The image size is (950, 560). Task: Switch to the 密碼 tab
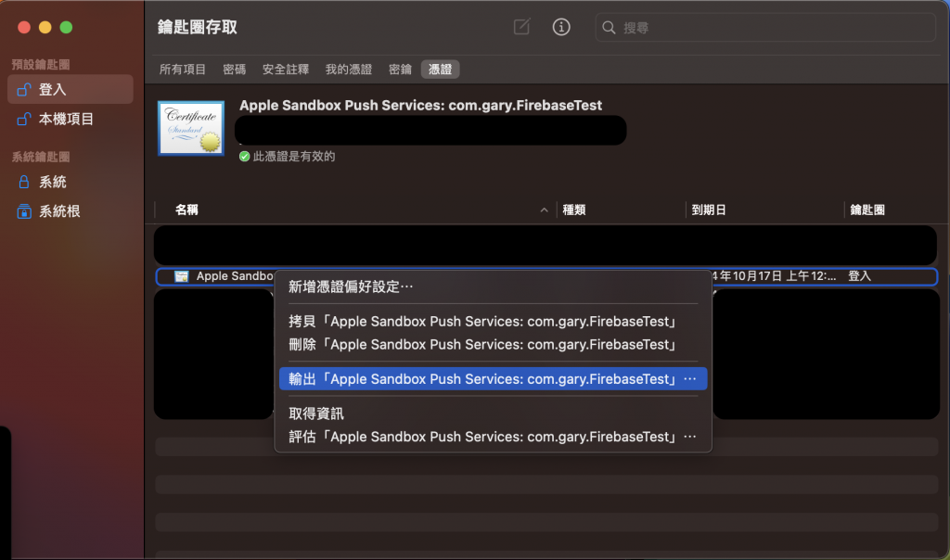click(x=235, y=70)
